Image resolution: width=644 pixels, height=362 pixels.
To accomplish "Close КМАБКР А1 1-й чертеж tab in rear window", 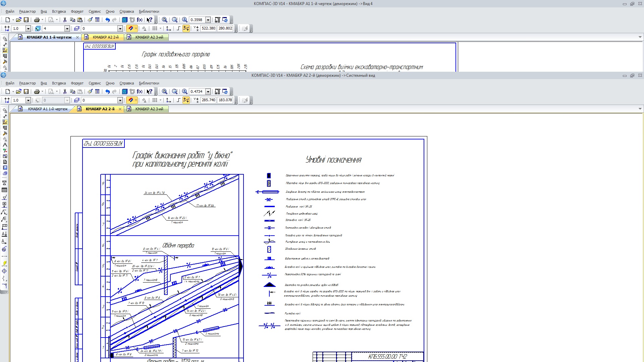I will (77, 37).
